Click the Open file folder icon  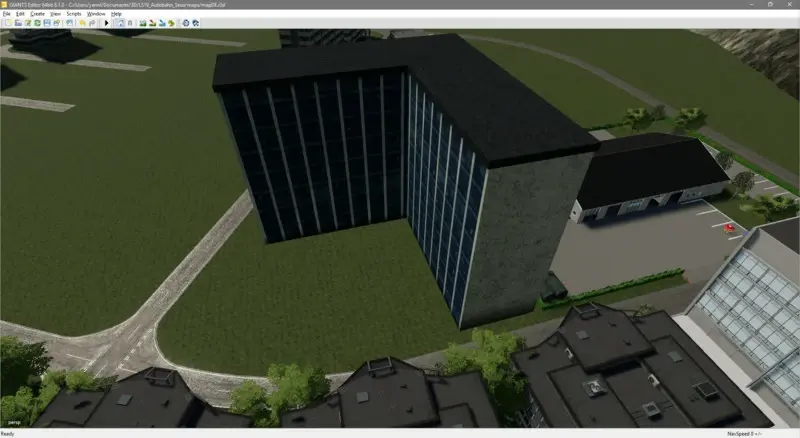tap(18, 23)
